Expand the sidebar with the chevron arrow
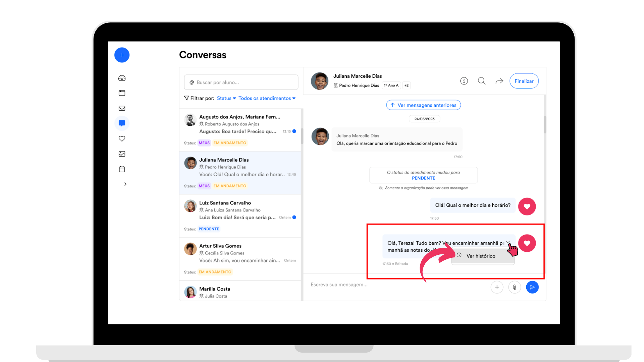 (125, 184)
